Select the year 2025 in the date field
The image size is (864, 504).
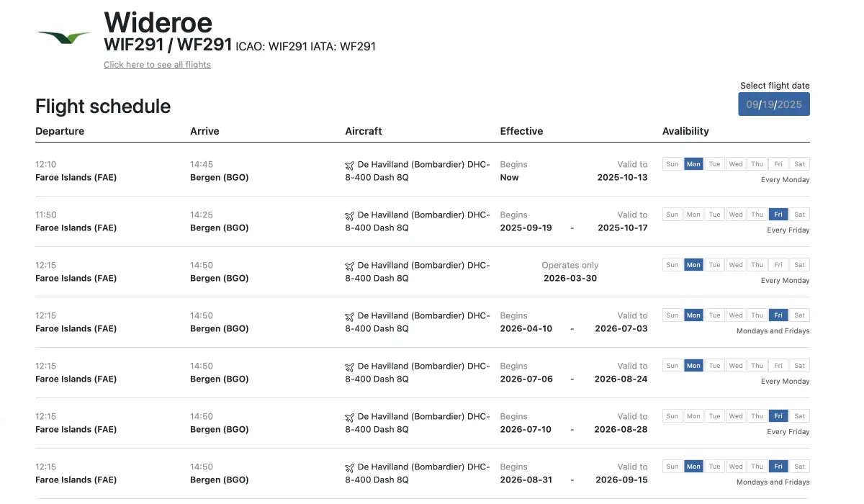tap(790, 104)
